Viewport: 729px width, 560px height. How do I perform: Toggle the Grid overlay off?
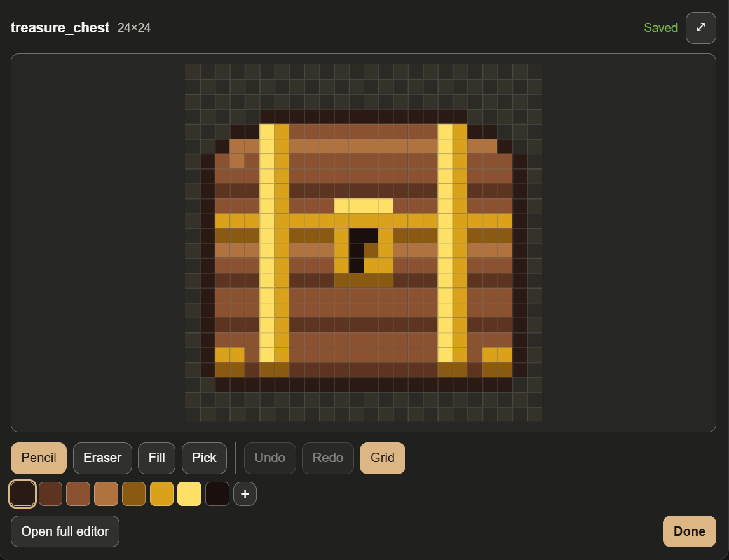383,458
